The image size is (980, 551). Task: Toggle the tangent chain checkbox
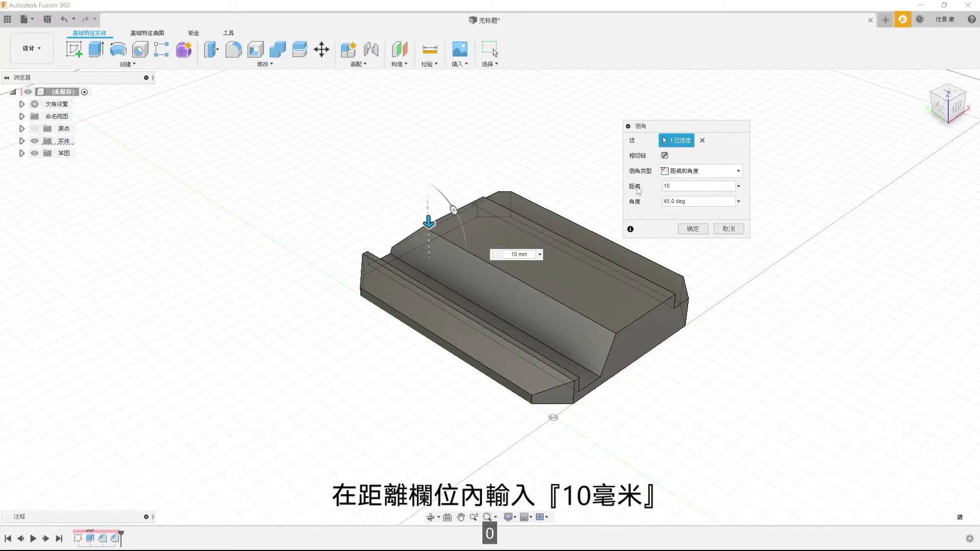click(665, 155)
